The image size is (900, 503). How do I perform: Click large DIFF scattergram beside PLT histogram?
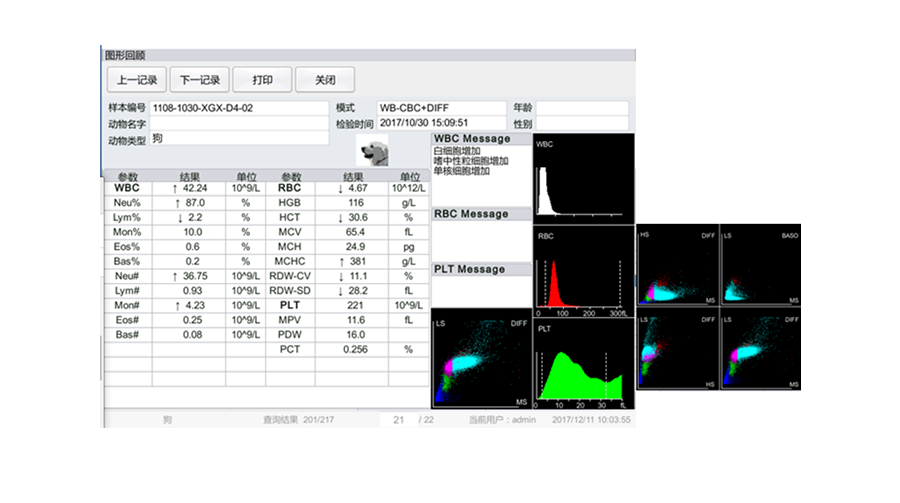pos(481,358)
